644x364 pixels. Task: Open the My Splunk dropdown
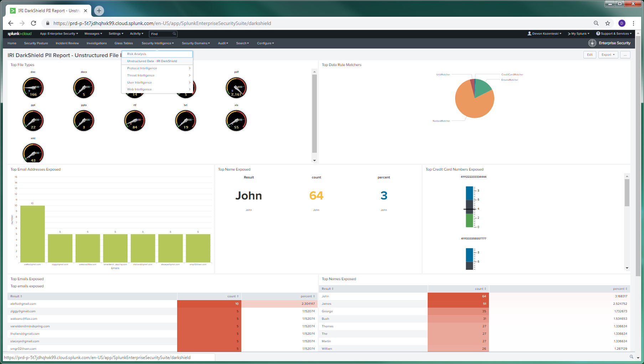point(578,34)
